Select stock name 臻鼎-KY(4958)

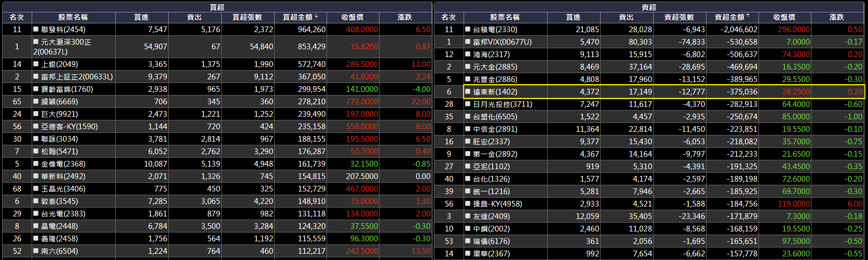(x=498, y=204)
